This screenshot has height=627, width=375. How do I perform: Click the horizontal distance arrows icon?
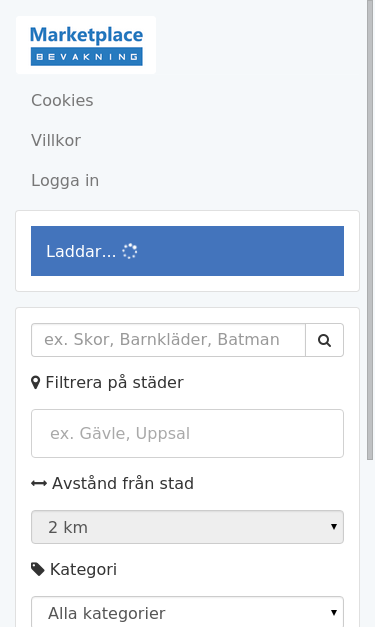[39, 484]
